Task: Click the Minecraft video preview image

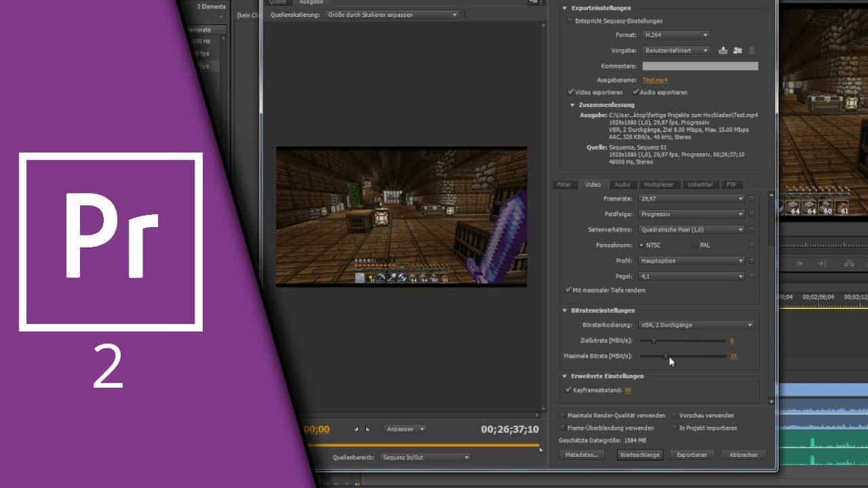Action: click(x=401, y=216)
